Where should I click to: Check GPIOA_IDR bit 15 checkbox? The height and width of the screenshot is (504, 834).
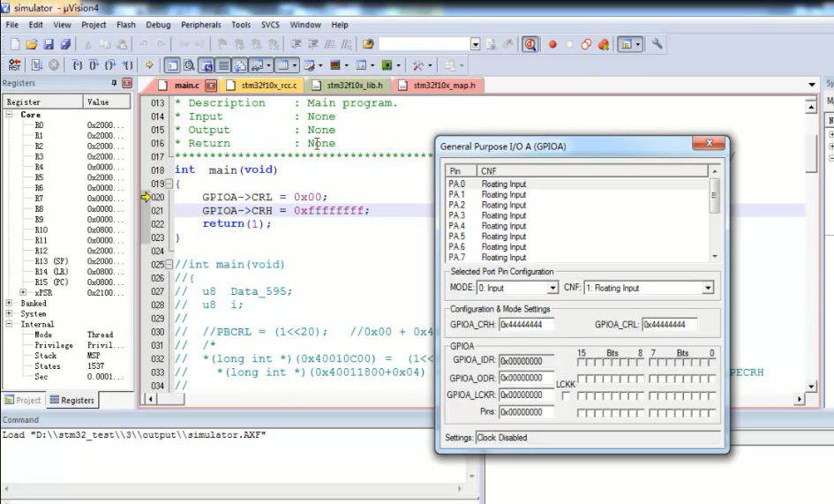click(x=582, y=363)
